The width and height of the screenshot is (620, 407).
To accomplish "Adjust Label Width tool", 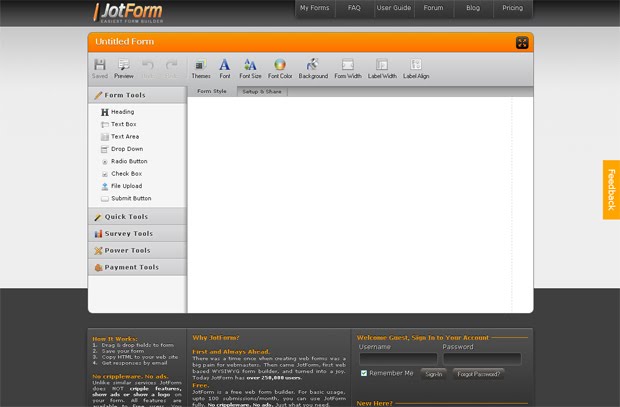I will pyautogui.click(x=382, y=68).
